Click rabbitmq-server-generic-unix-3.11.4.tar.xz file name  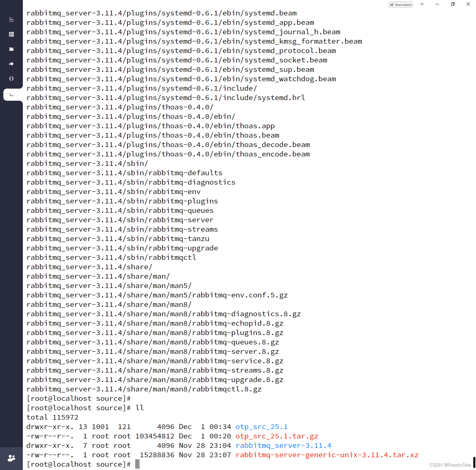pos(327,455)
